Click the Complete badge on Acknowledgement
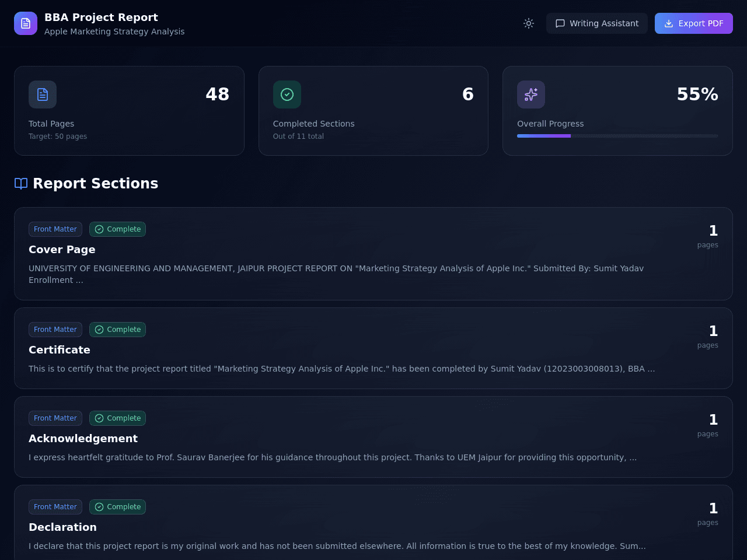 [117, 418]
